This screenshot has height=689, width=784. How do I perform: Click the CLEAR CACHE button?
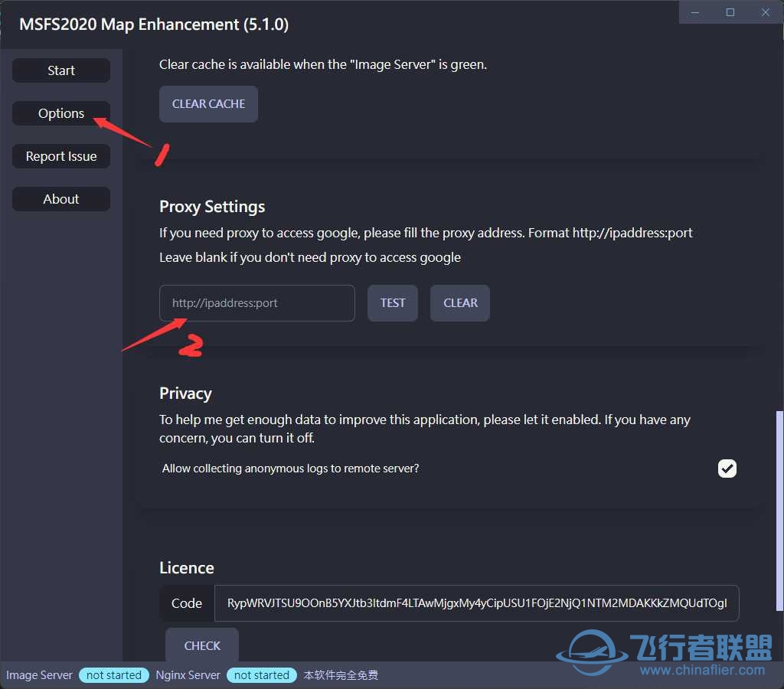point(208,104)
